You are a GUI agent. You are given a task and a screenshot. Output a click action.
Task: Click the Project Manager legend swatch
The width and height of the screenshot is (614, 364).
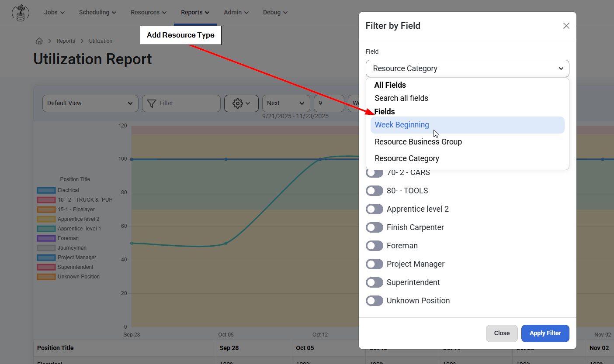click(x=46, y=258)
